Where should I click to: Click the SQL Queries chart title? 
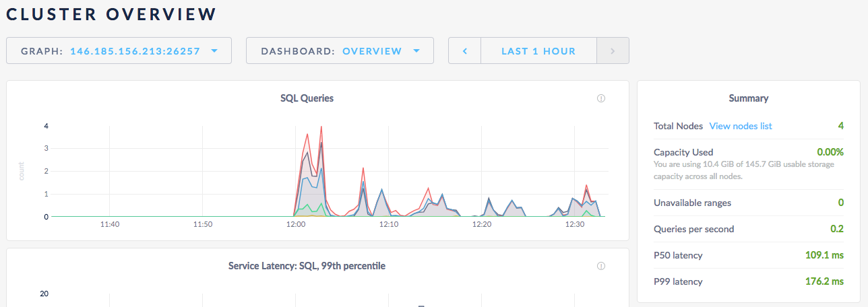click(307, 98)
